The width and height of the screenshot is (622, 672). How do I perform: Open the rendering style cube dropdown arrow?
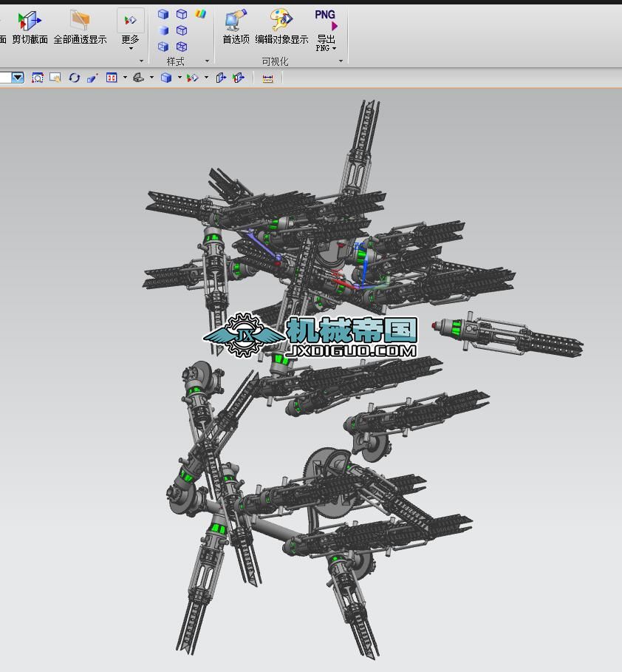[180, 78]
